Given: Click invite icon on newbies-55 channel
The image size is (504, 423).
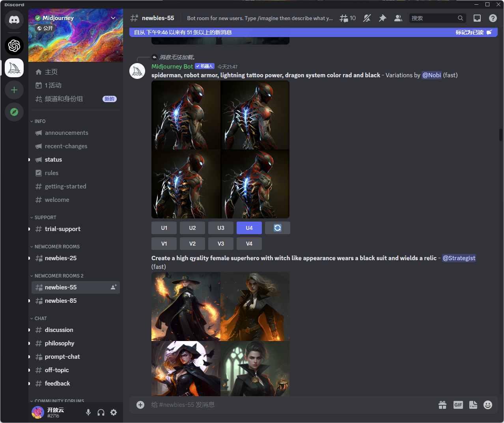Looking at the screenshot, I should pos(114,287).
